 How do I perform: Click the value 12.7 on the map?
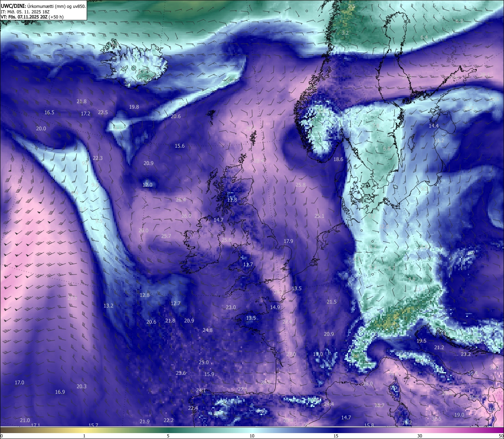click(x=175, y=304)
